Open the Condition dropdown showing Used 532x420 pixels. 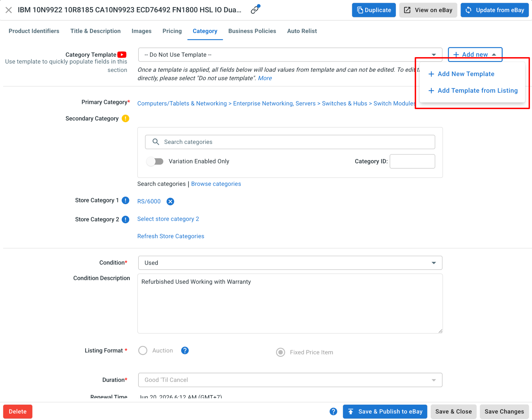point(290,263)
